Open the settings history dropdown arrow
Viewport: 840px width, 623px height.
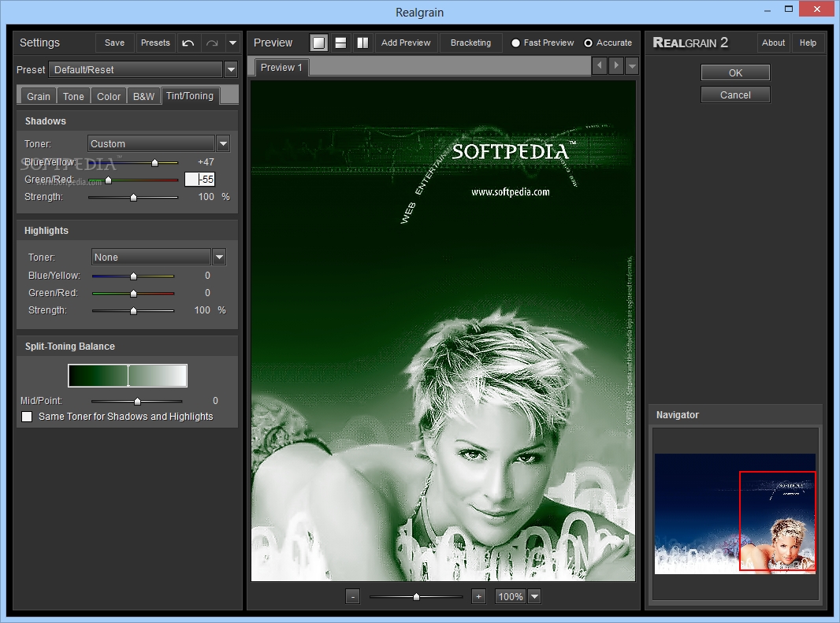pos(232,43)
